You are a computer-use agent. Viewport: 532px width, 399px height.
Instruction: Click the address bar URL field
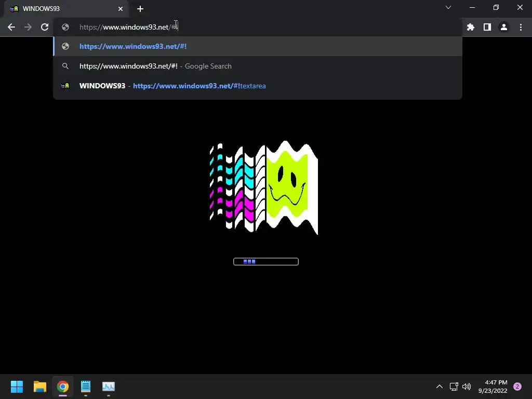[x=258, y=27]
